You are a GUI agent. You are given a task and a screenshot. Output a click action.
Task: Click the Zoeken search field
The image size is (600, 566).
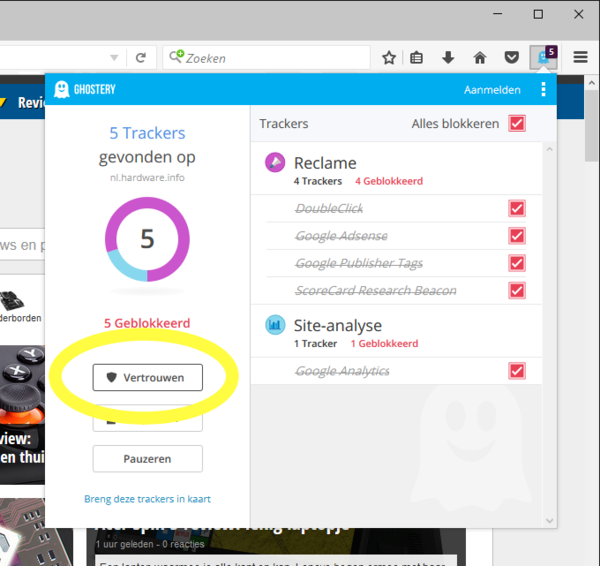point(266,58)
